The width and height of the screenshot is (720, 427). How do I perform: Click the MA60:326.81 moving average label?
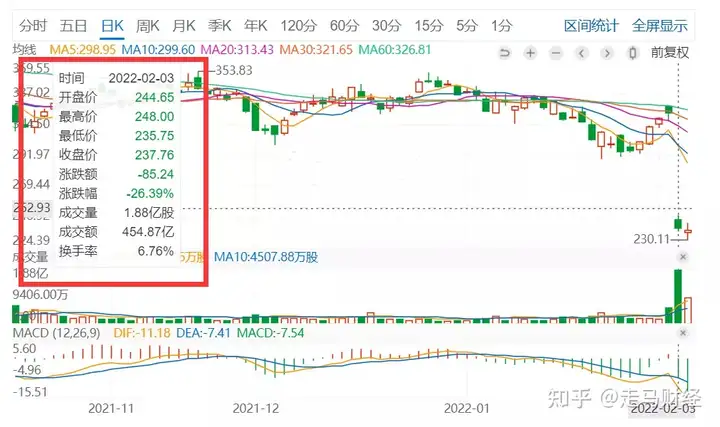pyautogui.click(x=394, y=50)
